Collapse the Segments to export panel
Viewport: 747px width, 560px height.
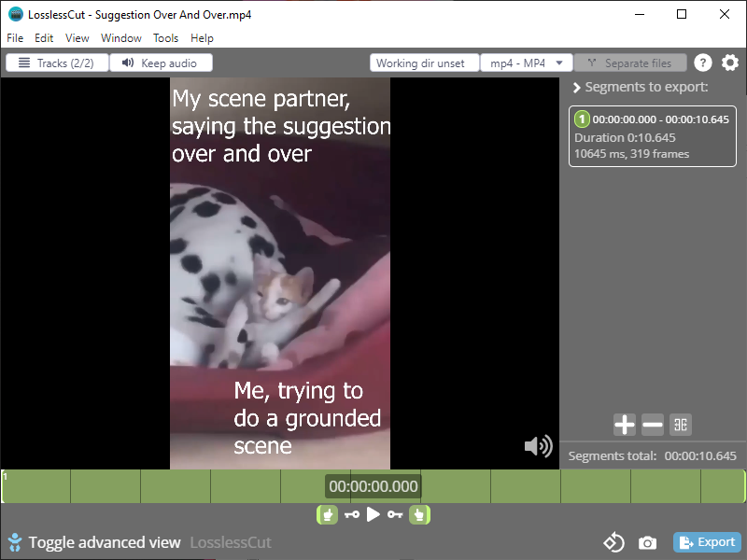point(577,88)
